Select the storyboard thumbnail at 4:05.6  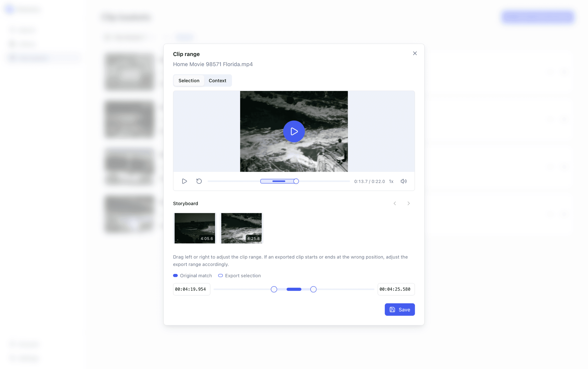pos(195,228)
